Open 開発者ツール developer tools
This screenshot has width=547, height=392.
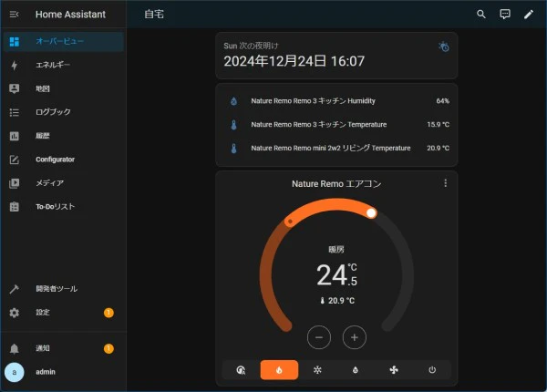click(x=64, y=289)
